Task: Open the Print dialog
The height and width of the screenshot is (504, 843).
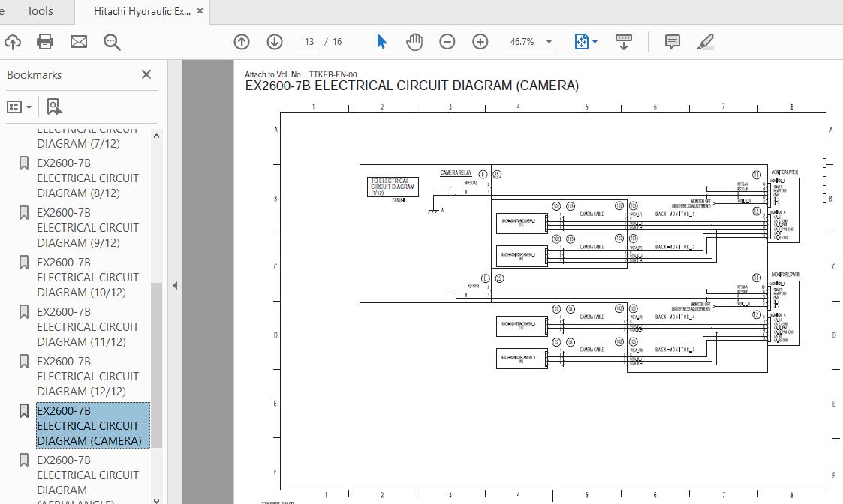Action: pyautogui.click(x=45, y=42)
